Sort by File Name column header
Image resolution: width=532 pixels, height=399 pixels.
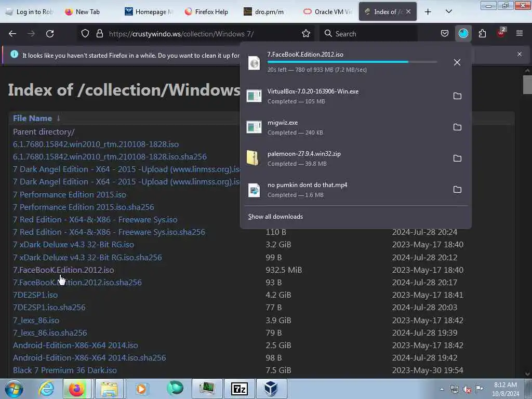pyautogui.click(x=33, y=118)
